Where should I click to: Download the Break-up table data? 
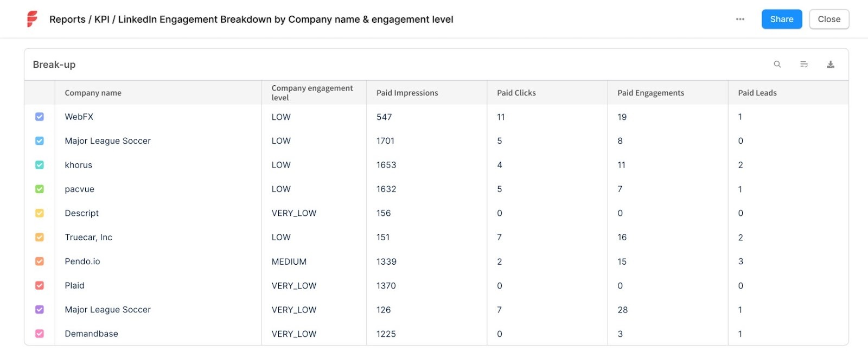pos(831,64)
